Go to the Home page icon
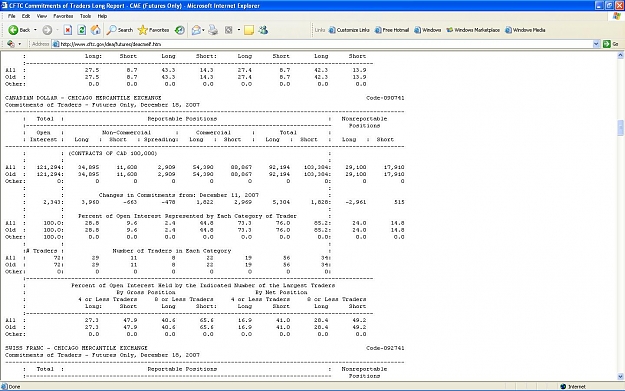The image size is (625, 391). 96,30
